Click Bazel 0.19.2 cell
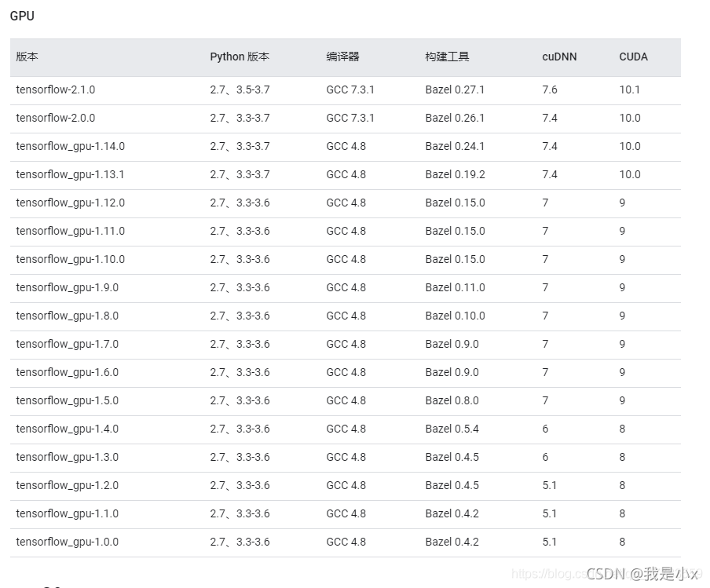Image resolution: width=710 pixels, height=588 pixels. [455, 174]
